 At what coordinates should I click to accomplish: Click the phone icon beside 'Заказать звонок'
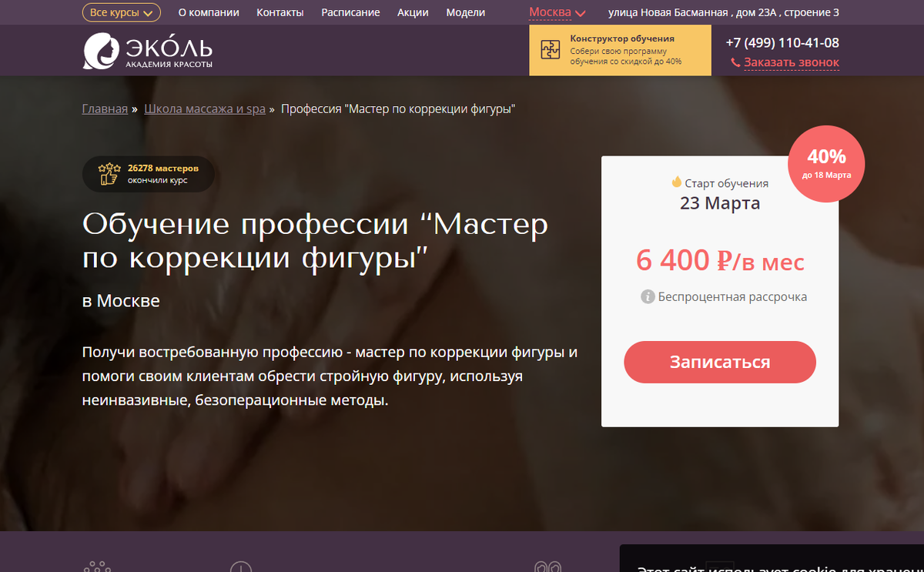pos(735,63)
